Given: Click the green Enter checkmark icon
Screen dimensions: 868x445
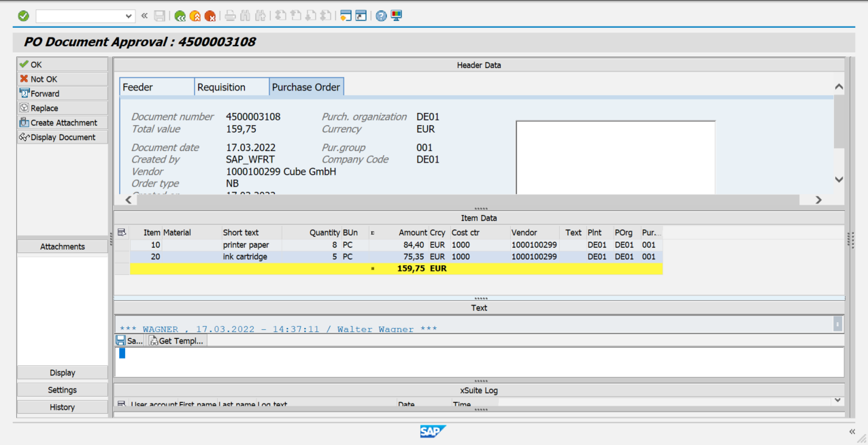Looking at the screenshot, I should coord(23,16).
